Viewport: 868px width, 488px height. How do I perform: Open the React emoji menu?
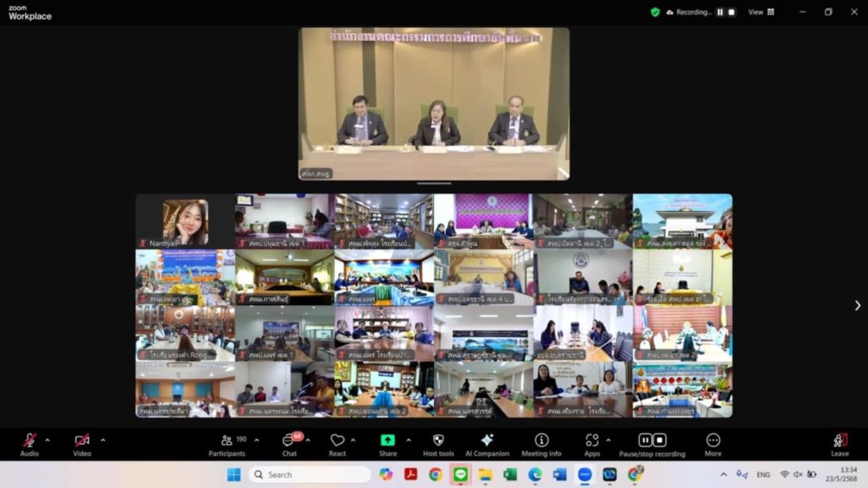coord(337,443)
